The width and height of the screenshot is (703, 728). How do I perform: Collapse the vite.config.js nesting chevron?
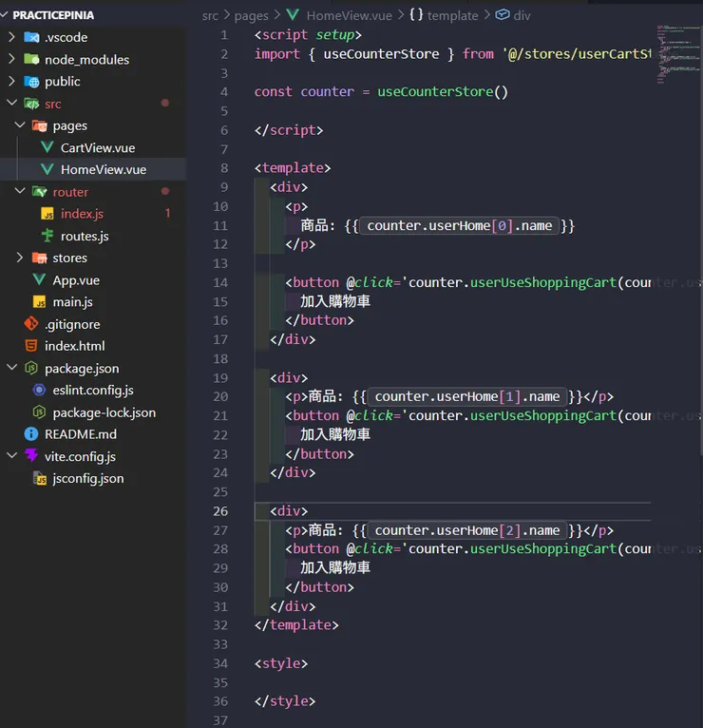click(x=11, y=456)
